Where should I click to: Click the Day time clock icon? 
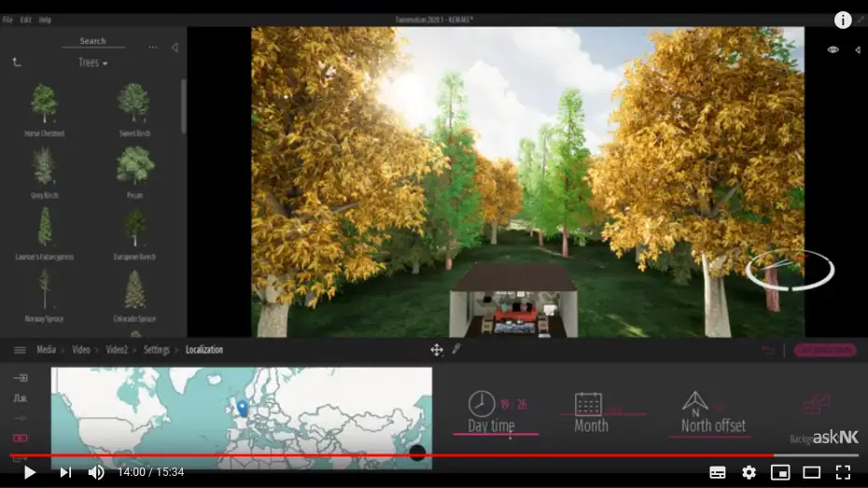click(x=481, y=403)
